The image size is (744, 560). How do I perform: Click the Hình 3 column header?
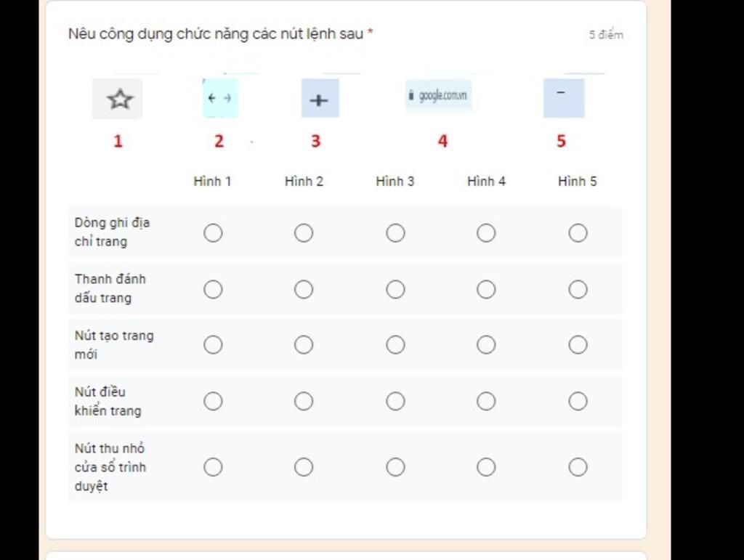395,181
